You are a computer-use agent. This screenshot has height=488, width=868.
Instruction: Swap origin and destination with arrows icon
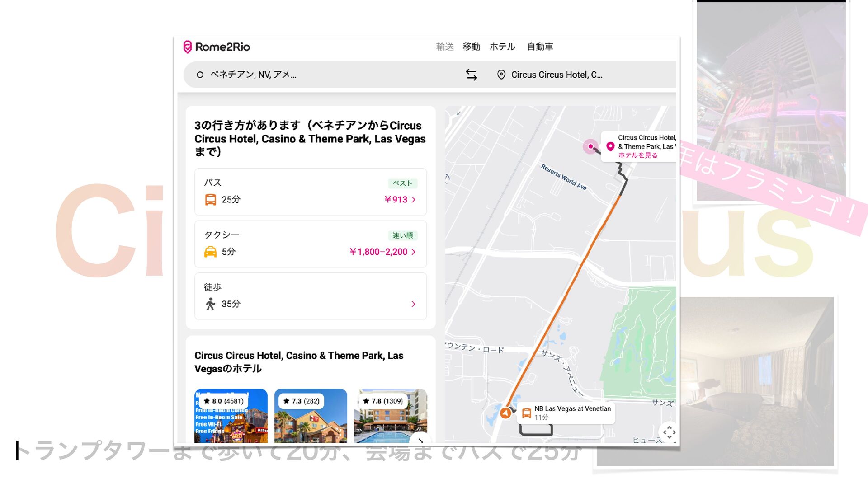[471, 75]
